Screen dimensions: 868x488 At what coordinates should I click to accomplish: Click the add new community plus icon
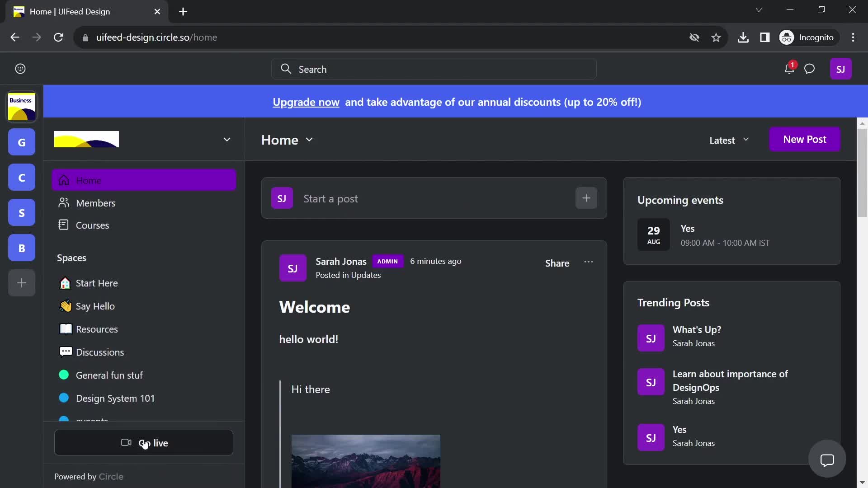pos(21,283)
